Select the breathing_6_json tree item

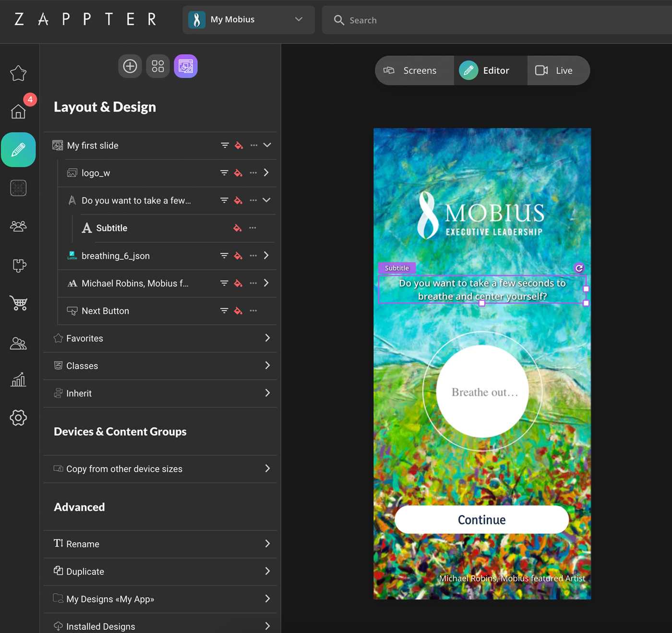[116, 256]
